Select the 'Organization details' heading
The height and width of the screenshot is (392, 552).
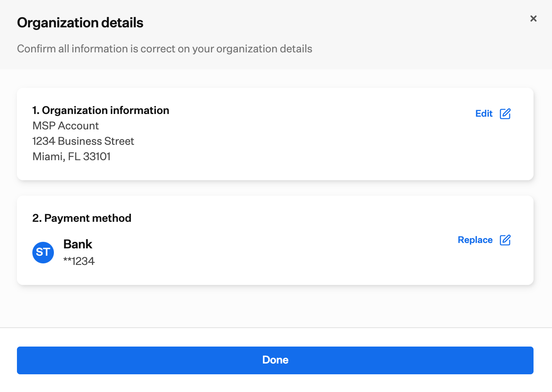click(x=80, y=23)
